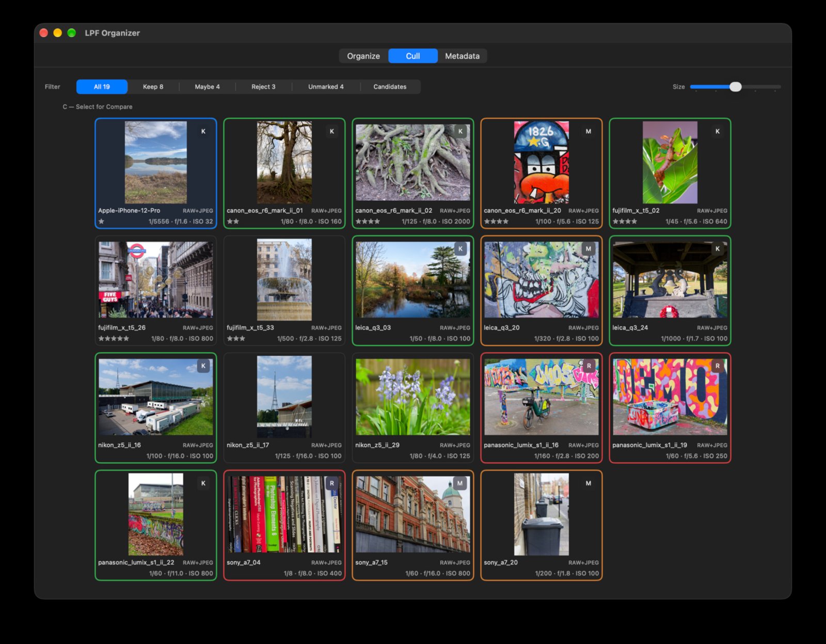
Task: Click the four-star rating on canon_eos_r6_mark_ii_02
Action: point(368,222)
